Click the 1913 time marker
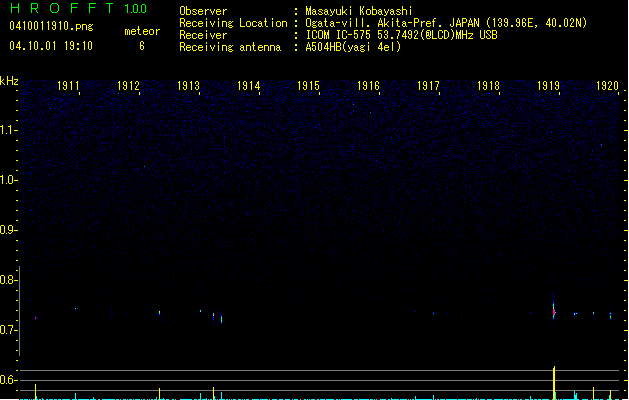 [x=188, y=86]
